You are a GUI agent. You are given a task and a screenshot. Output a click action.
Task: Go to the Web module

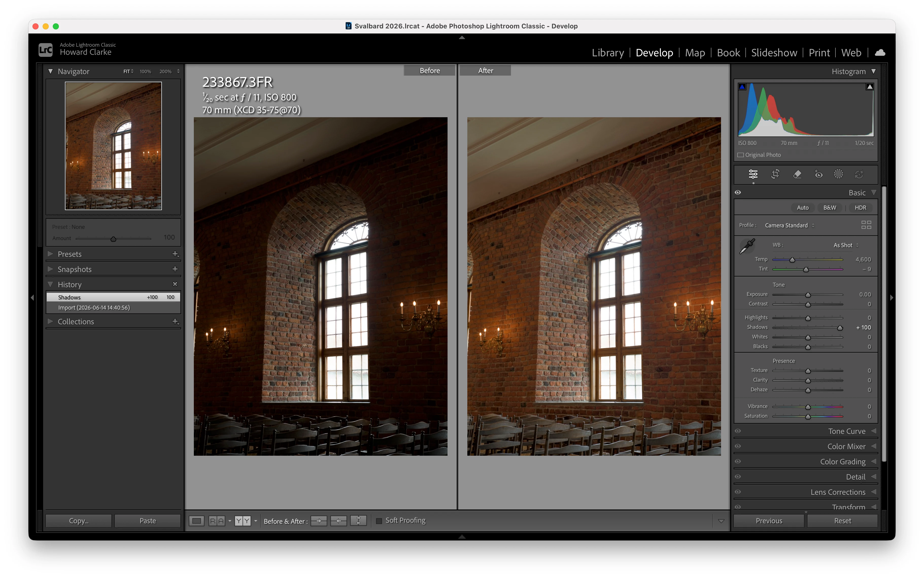(x=851, y=53)
